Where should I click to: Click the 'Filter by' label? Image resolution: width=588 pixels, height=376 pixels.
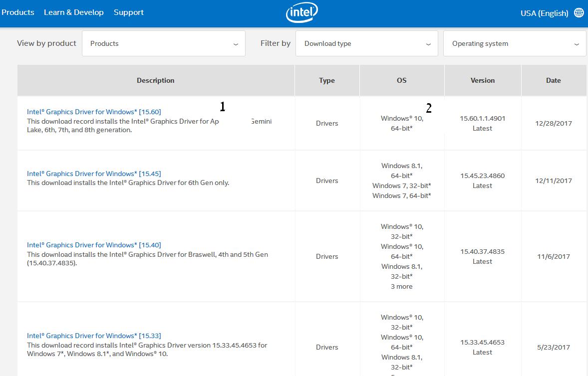[x=276, y=43]
